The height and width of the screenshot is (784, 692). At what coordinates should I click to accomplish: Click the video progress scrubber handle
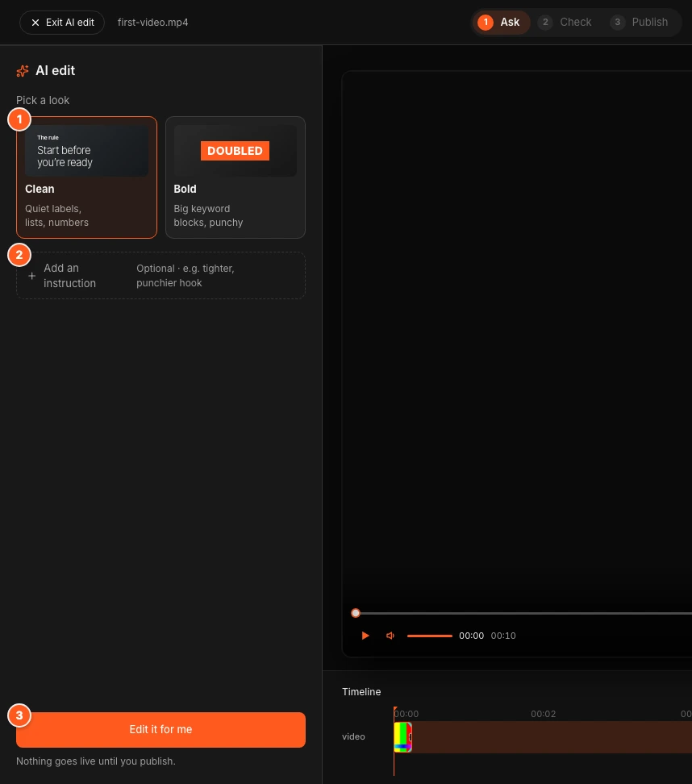[x=356, y=613]
